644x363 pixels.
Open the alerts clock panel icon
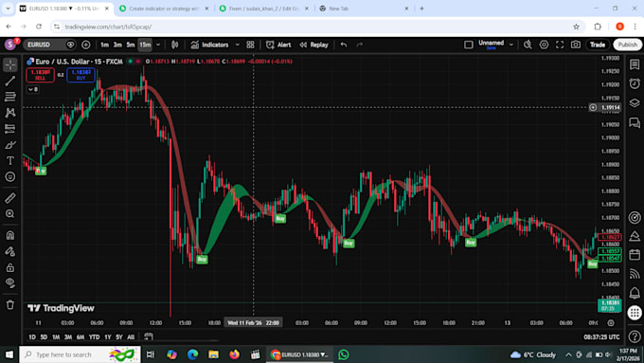pyautogui.click(x=635, y=83)
